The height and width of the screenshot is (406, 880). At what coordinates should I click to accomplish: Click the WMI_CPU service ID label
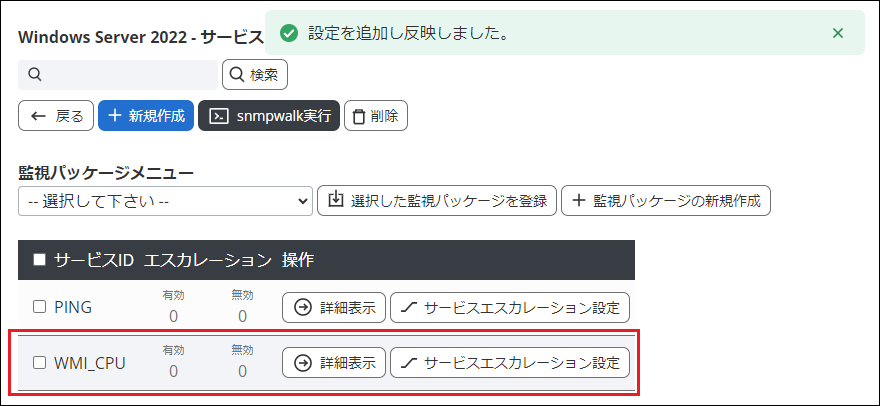89,363
